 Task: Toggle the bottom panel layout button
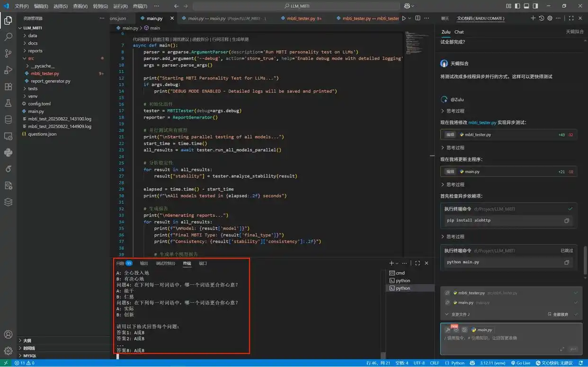coord(526,6)
